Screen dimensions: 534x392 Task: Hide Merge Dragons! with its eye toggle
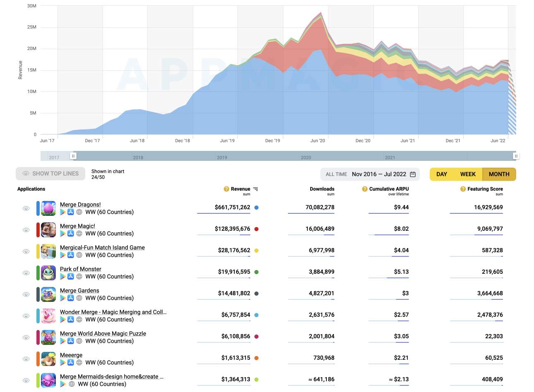[x=26, y=208]
